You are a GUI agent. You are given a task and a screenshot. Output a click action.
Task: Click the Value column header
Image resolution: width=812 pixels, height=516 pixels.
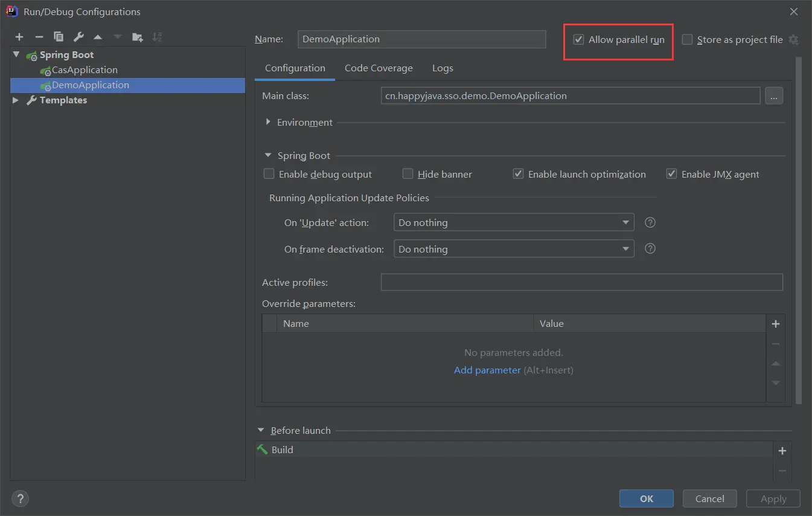click(650, 324)
